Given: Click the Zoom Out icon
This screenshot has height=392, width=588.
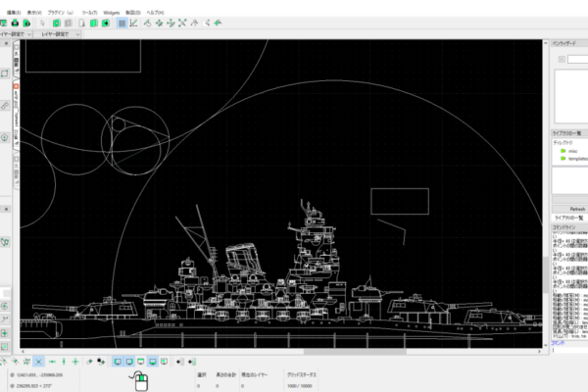Looking at the screenshot, I should pyautogui.click(x=171, y=24).
